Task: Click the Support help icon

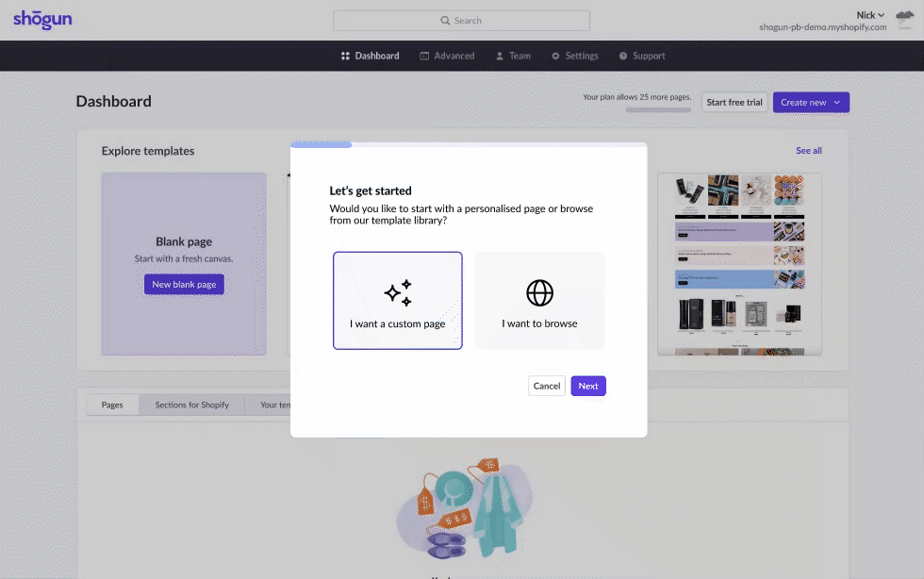Action: coord(623,57)
